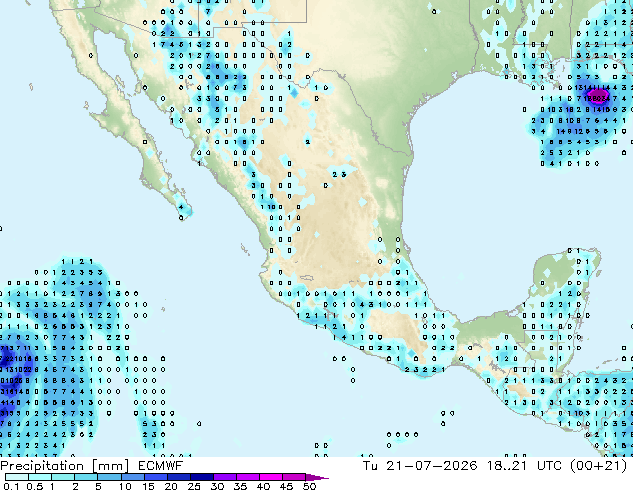The width and height of the screenshot is (634, 490).
Task: Click the 25–30 mm navy legend swatch
Action: (x=201, y=477)
